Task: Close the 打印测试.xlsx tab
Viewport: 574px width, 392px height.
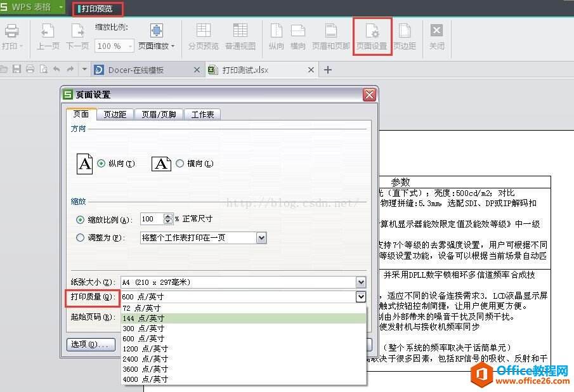Action: point(311,70)
